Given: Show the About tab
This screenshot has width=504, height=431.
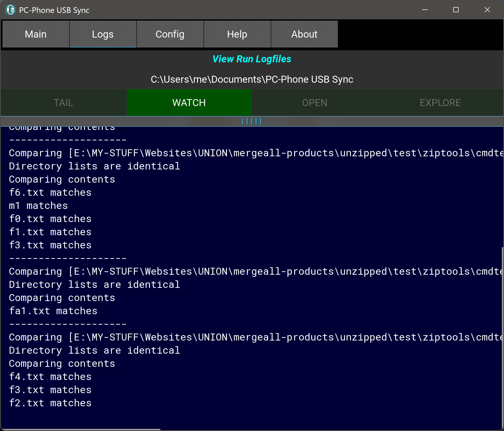Looking at the screenshot, I should pyautogui.click(x=304, y=34).
